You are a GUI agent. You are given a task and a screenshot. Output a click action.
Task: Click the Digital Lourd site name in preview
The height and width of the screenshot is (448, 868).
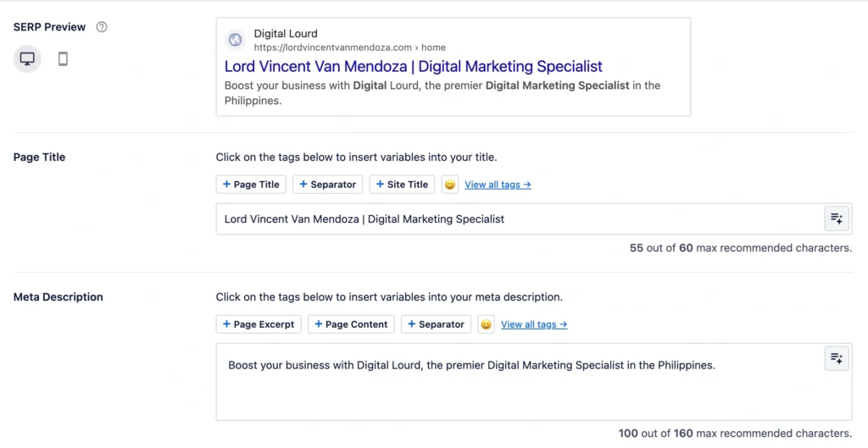[x=286, y=34]
